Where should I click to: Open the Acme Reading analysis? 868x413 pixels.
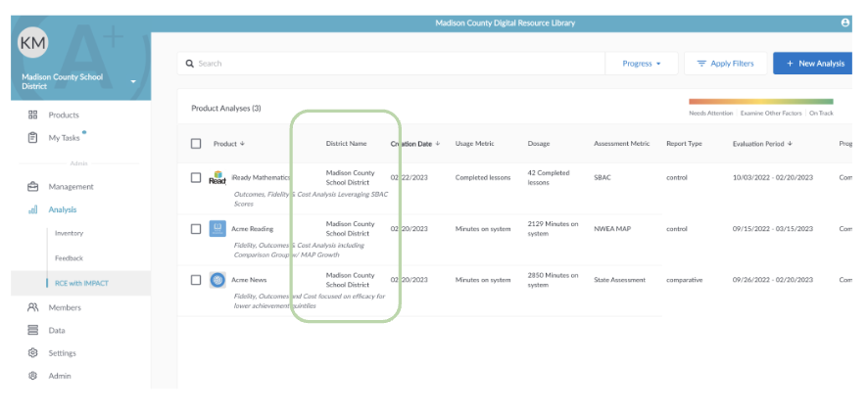[x=253, y=229]
